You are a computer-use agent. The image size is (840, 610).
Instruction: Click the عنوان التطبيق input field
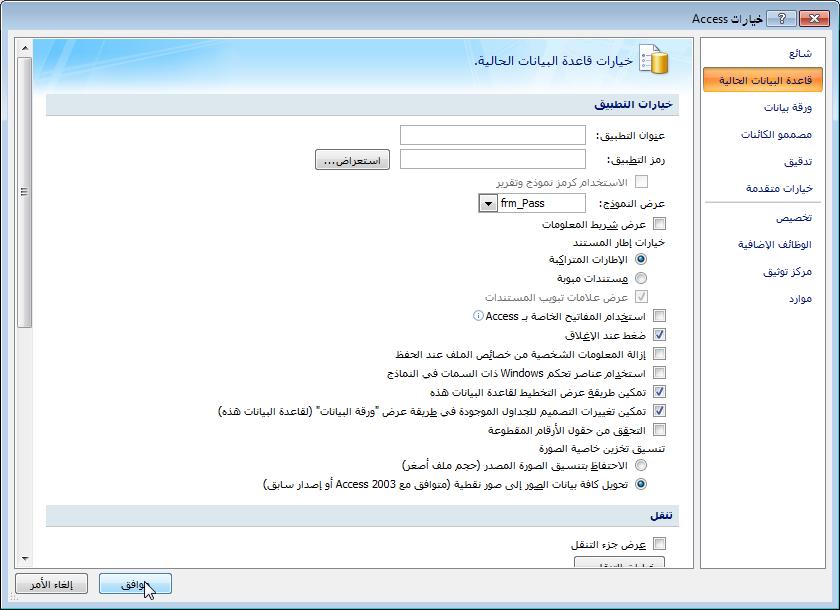[x=493, y=135]
